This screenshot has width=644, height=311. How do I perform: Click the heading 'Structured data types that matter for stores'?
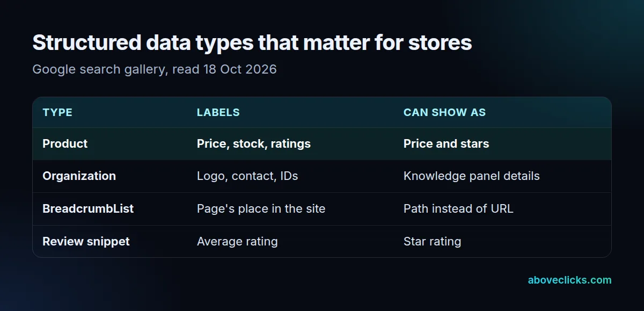(252, 43)
